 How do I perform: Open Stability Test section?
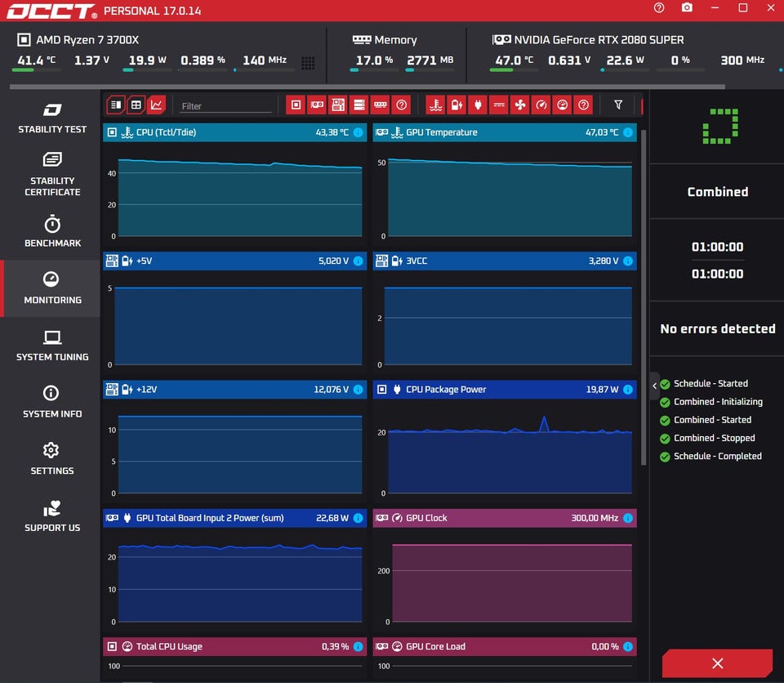click(52, 118)
